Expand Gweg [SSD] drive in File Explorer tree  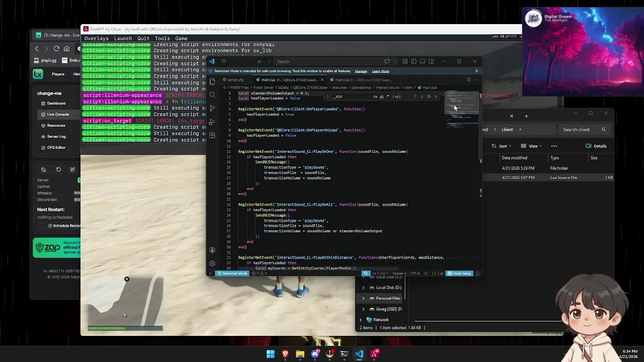click(363, 309)
